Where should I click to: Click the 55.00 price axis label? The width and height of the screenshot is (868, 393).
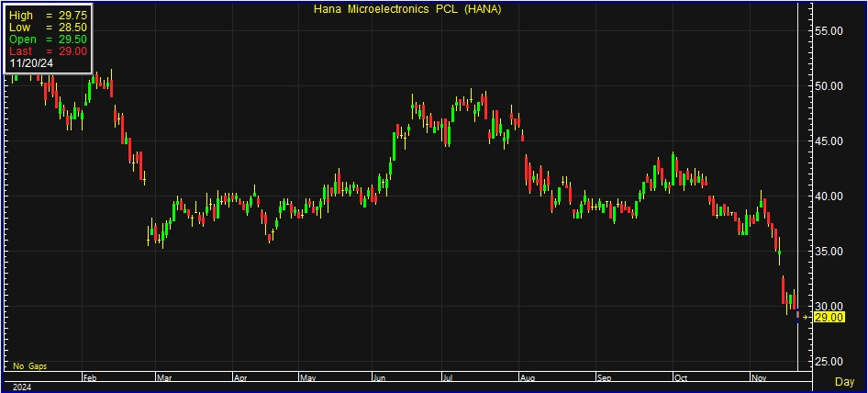pyautogui.click(x=829, y=31)
